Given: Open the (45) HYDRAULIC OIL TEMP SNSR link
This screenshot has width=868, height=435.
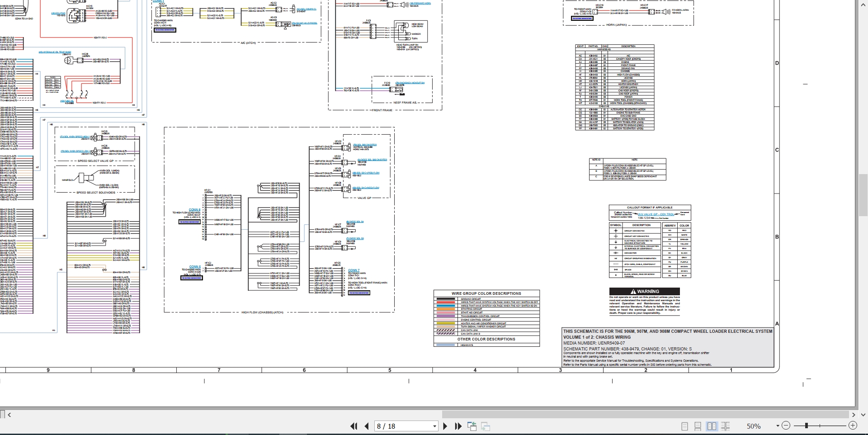Looking at the screenshot, I should [x=55, y=52].
